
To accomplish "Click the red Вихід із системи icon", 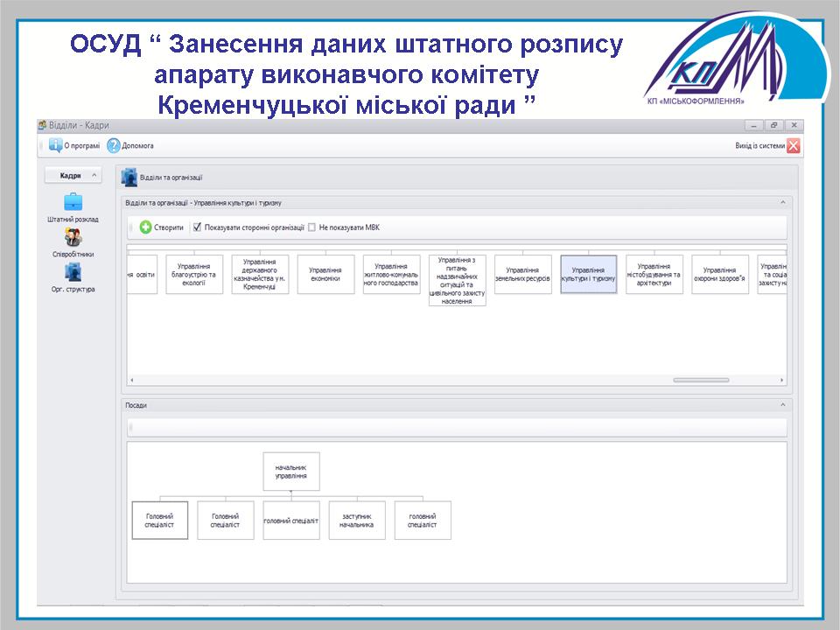I will [793, 145].
